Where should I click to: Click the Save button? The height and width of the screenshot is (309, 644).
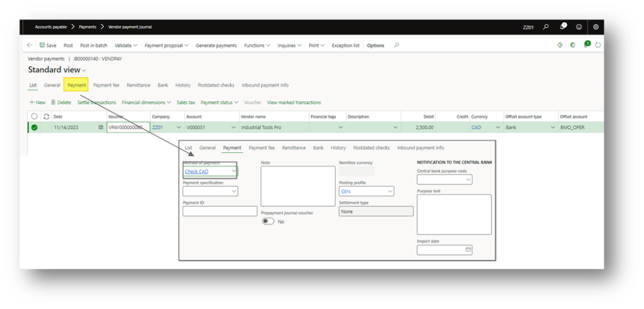click(x=48, y=45)
